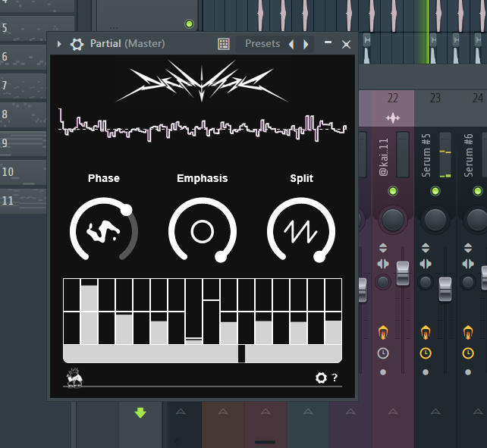Image resolution: width=487 pixels, height=448 pixels.
Task: Select playlist track row 9
Action: [x=24, y=143]
